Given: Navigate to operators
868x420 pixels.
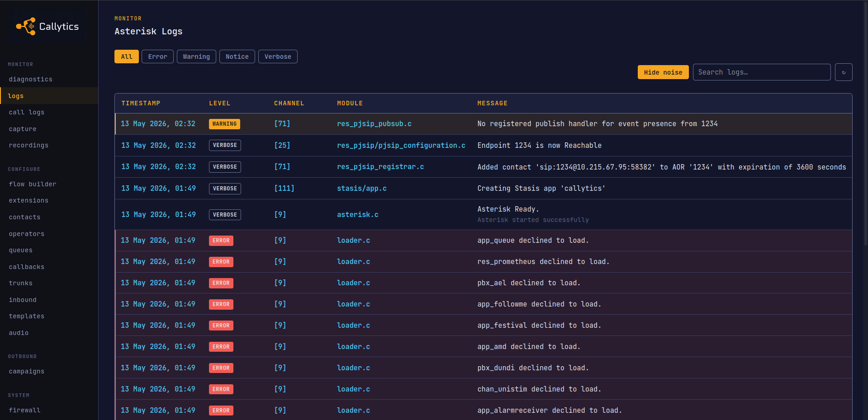Looking at the screenshot, I should click(x=49, y=234).
